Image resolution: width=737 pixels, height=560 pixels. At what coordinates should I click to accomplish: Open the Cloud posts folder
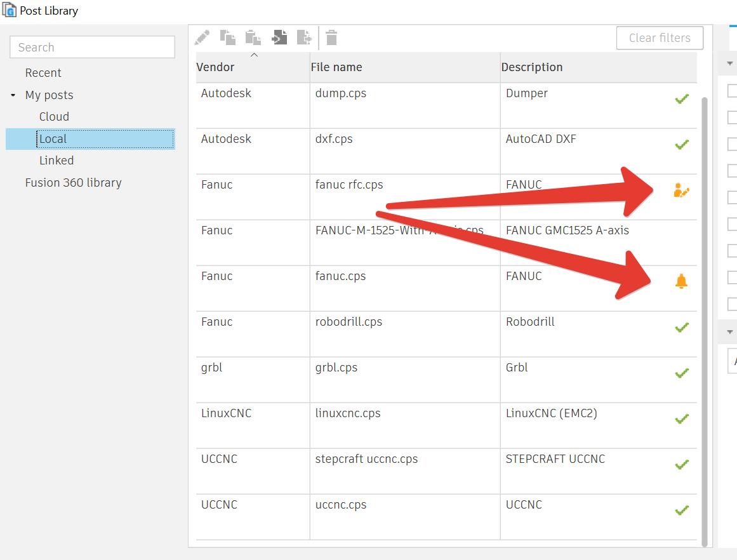coord(54,117)
